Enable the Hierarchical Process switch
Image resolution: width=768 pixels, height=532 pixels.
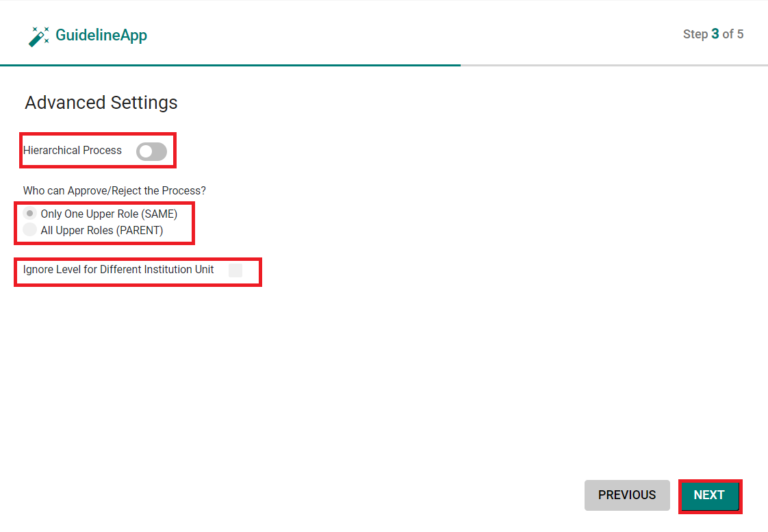[151, 151]
